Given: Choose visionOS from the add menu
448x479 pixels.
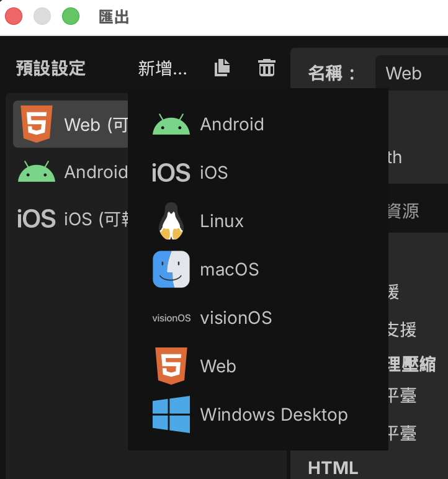Looking at the screenshot, I should tap(258, 318).
